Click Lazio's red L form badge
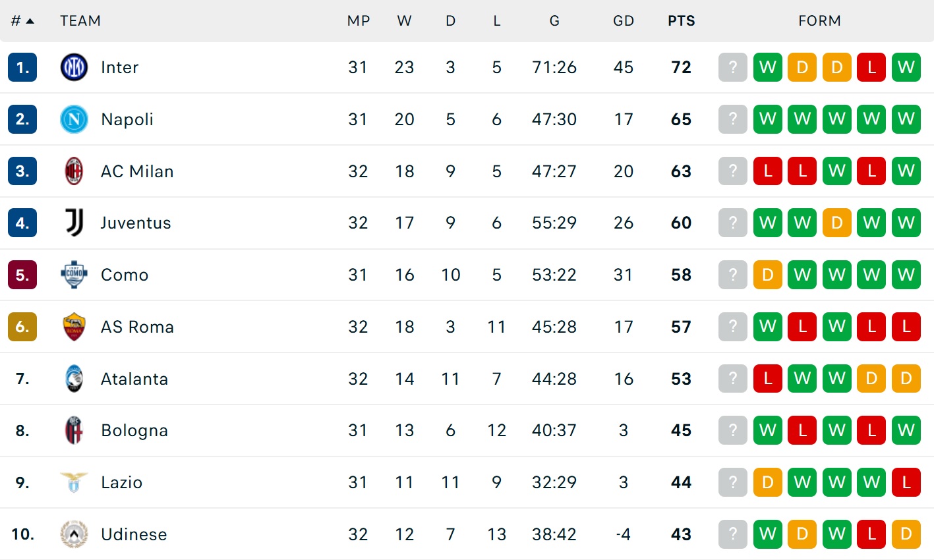Viewport: 934px width, 560px height. (x=906, y=482)
